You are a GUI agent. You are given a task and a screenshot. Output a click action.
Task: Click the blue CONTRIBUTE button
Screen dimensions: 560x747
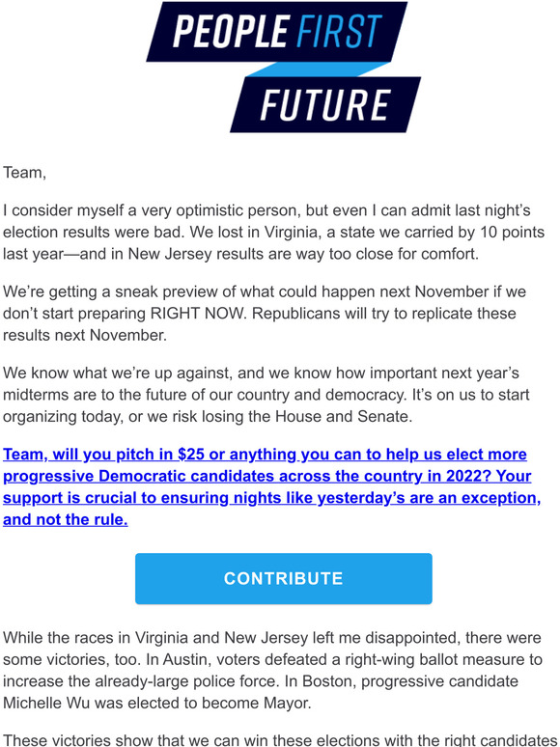point(284,578)
